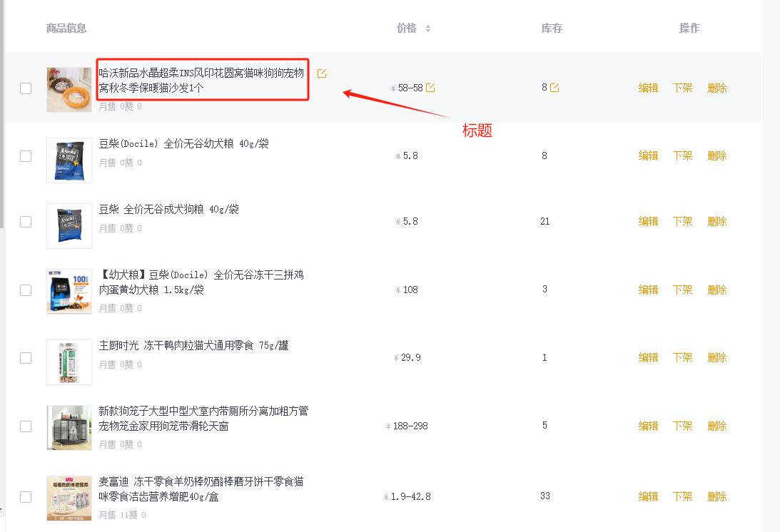Click the ascending sort caret beside 价格 header

[x=428, y=25]
